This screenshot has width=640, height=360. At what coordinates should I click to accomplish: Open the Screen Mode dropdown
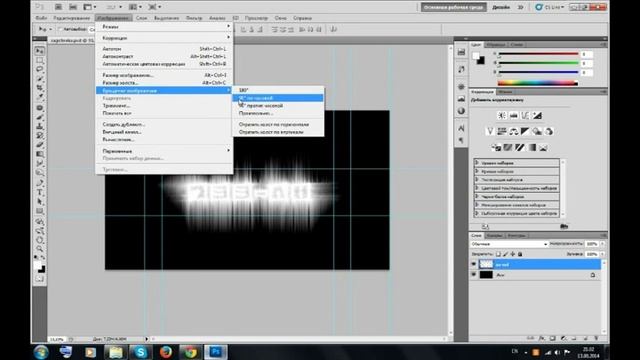pyautogui.click(x=154, y=7)
